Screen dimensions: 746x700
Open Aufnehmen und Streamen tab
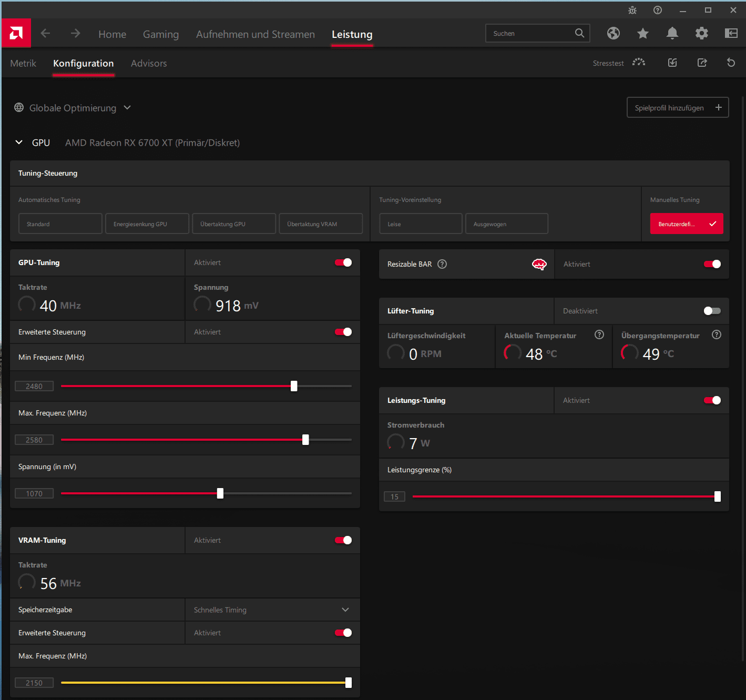point(256,34)
